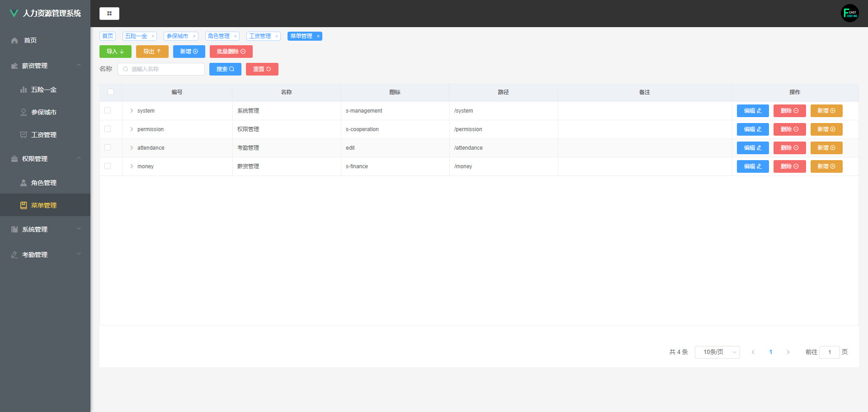This screenshot has height=412, width=868.
Task: Toggle the select-all header checkbox
Action: pyautogui.click(x=111, y=92)
